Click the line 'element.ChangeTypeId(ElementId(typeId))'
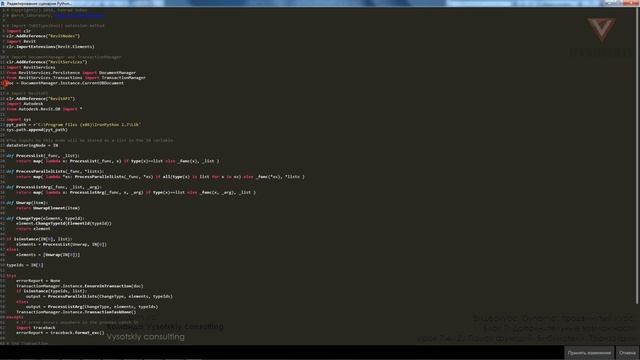The width and height of the screenshot is (640, 360). (x=64, y=223)
